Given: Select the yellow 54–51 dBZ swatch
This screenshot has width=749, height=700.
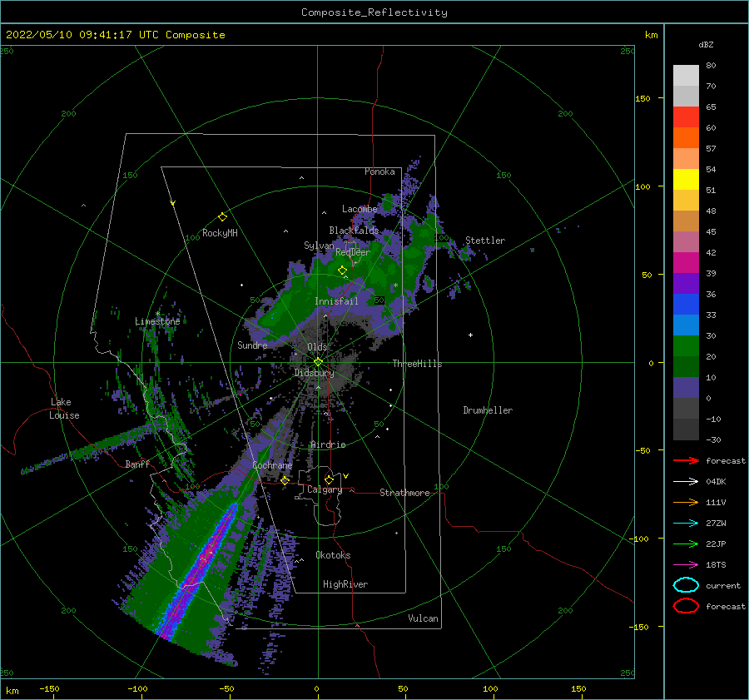Looking at the screenshot, I should [686, 180].
